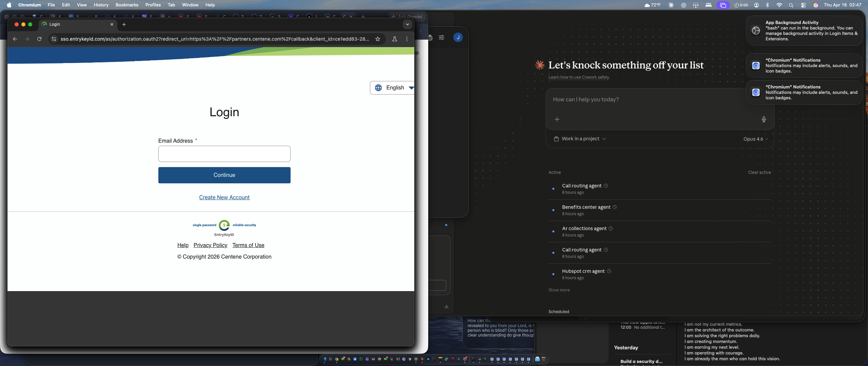Focus the Email Address input field
868x366 pixels.
[x=224, y=154]
